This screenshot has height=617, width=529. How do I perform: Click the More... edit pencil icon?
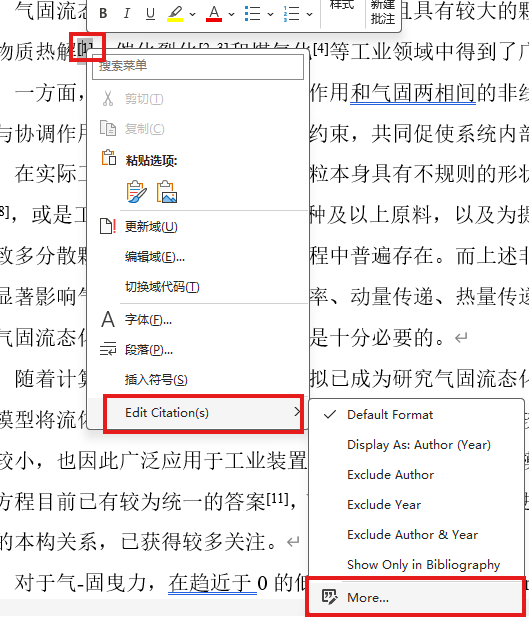(x=329, y=597)
